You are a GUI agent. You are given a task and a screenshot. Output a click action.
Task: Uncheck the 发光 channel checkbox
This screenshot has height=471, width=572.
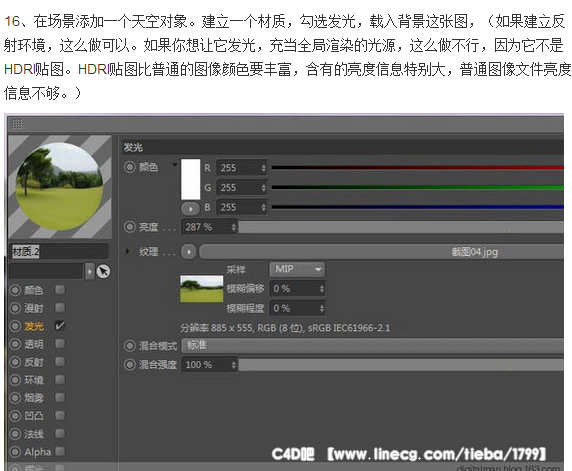point(60,325)
